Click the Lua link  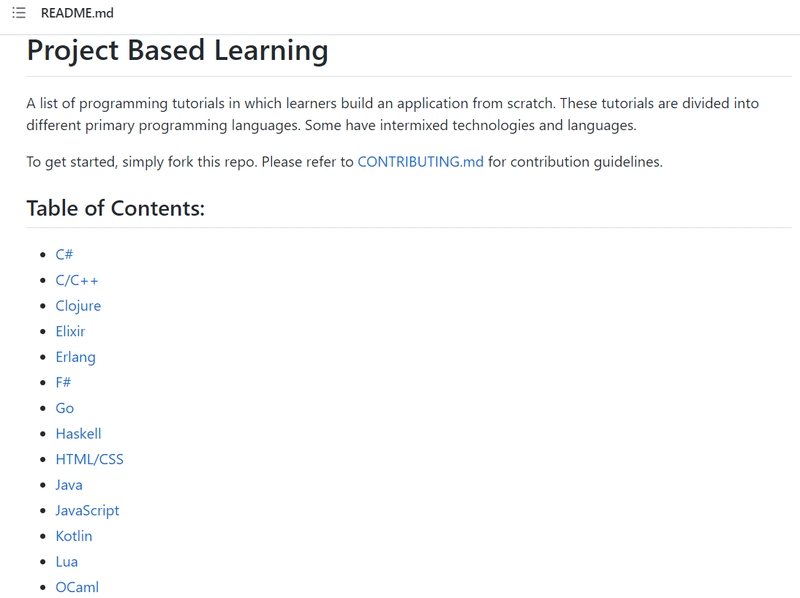tap(67, 562)
